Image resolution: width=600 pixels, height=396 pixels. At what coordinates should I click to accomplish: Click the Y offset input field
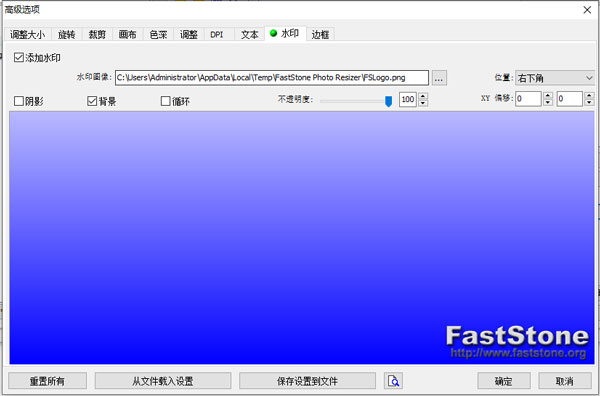coord(569,99)
